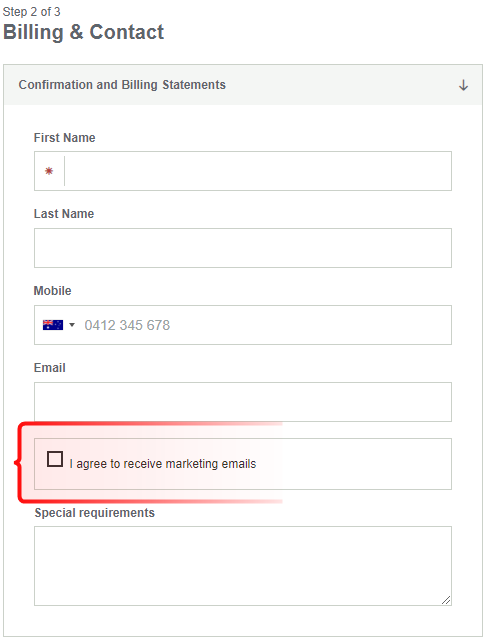Click the Mobile number field with 0412 placeholder
Viewport: 484px width, 638px height.
pyautogui.click(x=266, y=325)
